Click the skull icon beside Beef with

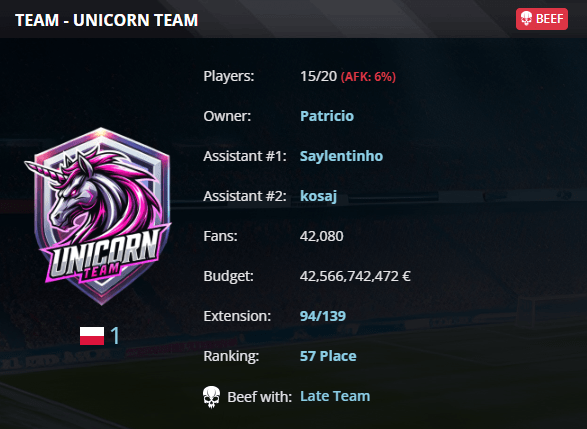tap(212, 397)
